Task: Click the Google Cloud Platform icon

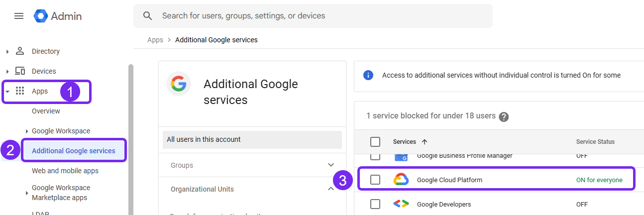Action: [x=401, y=180]
